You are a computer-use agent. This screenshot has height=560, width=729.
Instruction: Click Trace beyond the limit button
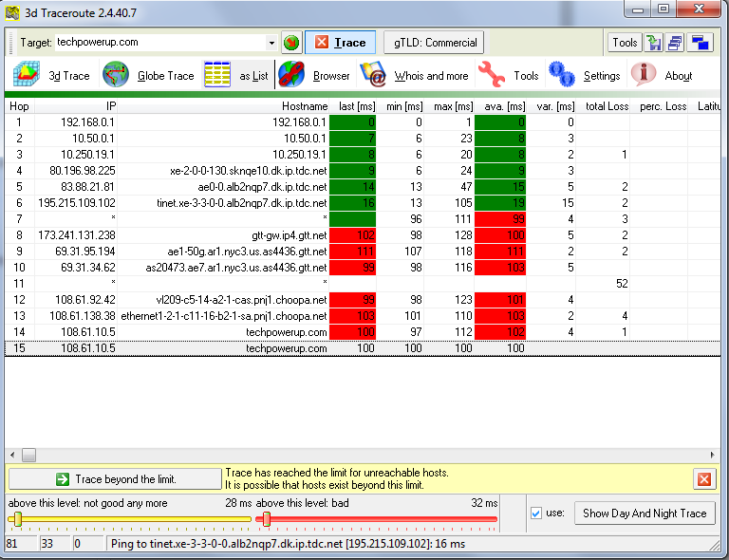[x=115, y=479]
